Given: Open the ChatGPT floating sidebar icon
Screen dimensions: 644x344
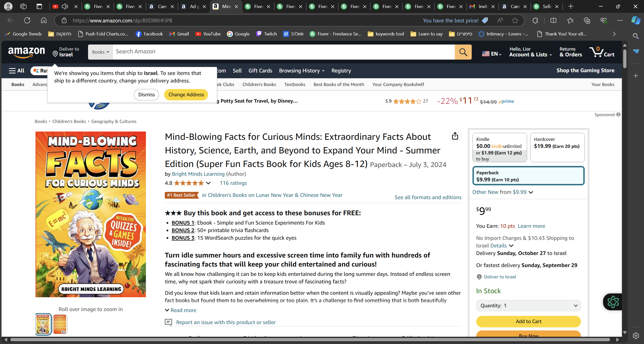Looking at the screenshot, I should pos(613,302).
